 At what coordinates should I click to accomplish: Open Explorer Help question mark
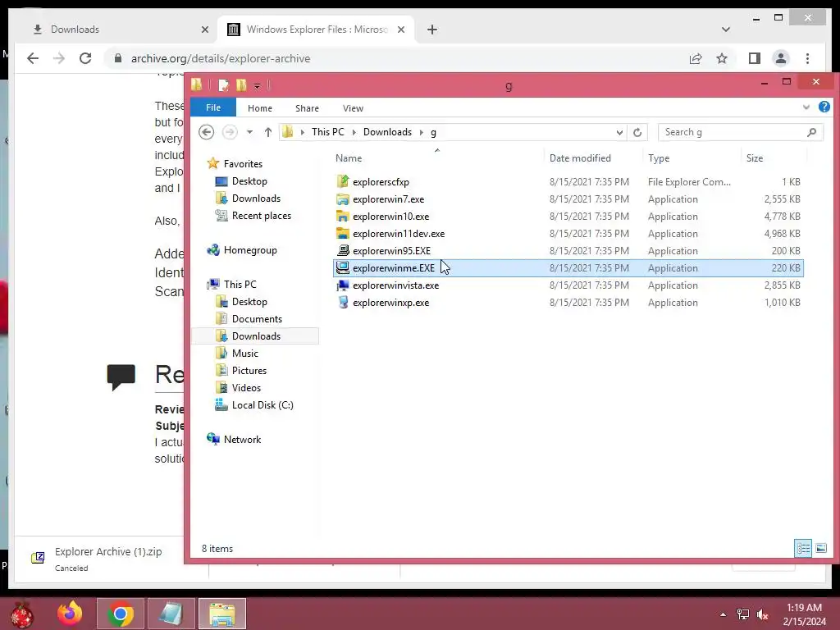tap(824, 107)
